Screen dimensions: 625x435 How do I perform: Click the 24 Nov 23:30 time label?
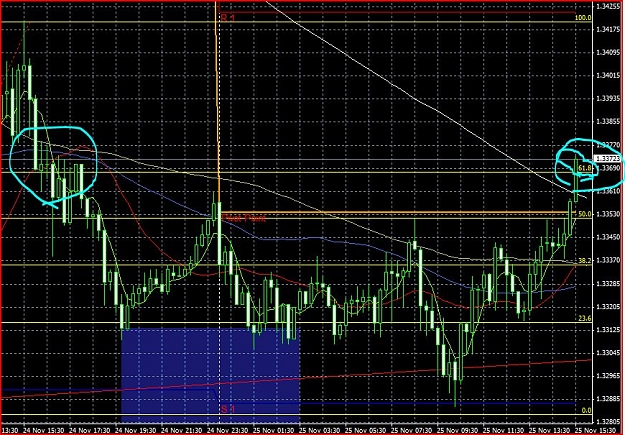click(228, 431)
